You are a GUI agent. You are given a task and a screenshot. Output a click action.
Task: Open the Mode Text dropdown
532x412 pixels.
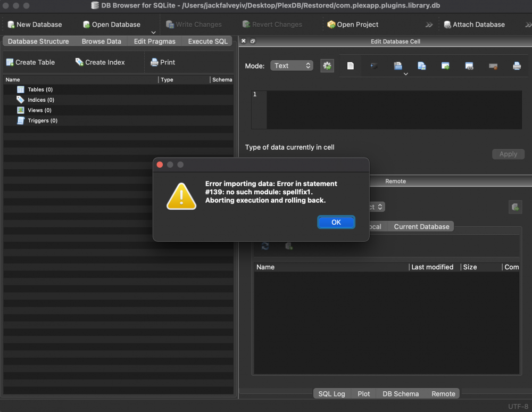pos(292,65)
